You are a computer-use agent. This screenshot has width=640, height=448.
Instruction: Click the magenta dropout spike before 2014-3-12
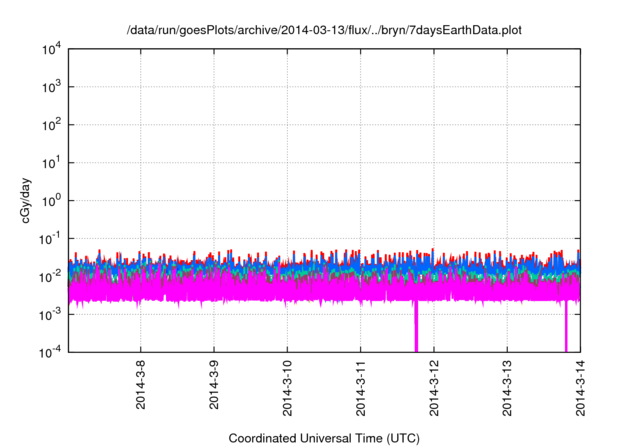coord(416,326)
